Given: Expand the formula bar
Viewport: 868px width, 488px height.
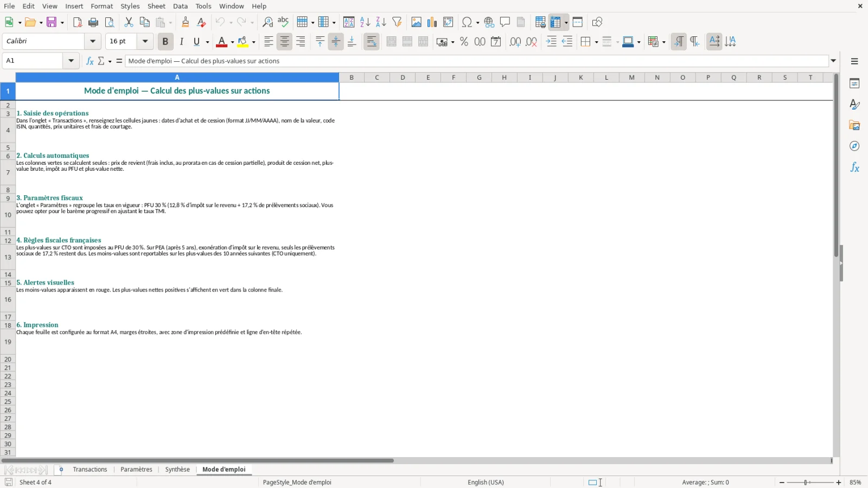Looking at the screenshot, I should click(834, 61).
